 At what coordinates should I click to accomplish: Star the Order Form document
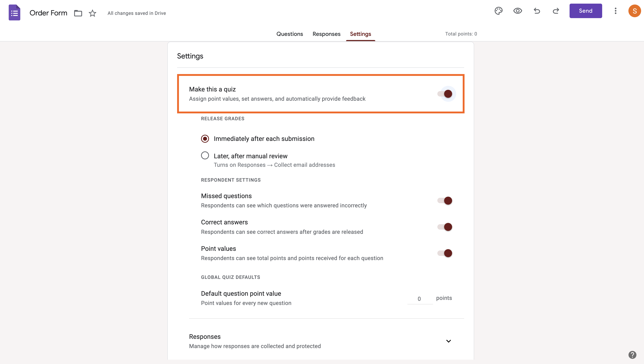tap(93, 13)
